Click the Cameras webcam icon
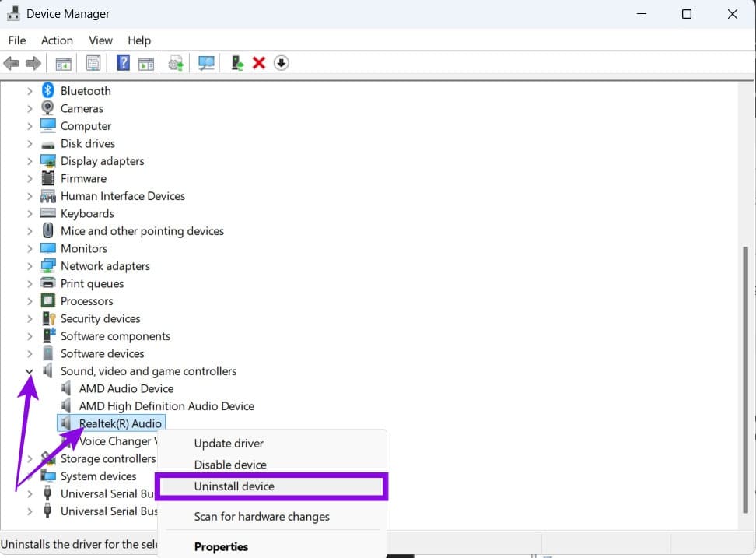Screen dimensions: 756x558 (x=47, y=108)
